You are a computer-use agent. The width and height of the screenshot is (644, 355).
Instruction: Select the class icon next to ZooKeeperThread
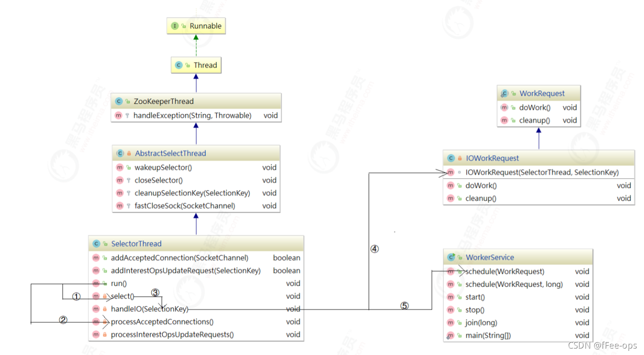118,101
